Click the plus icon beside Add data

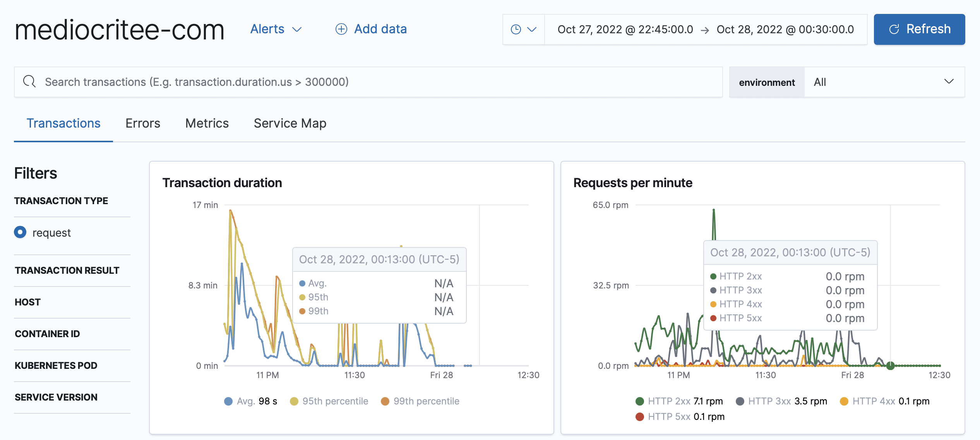(x=341, y=29)
